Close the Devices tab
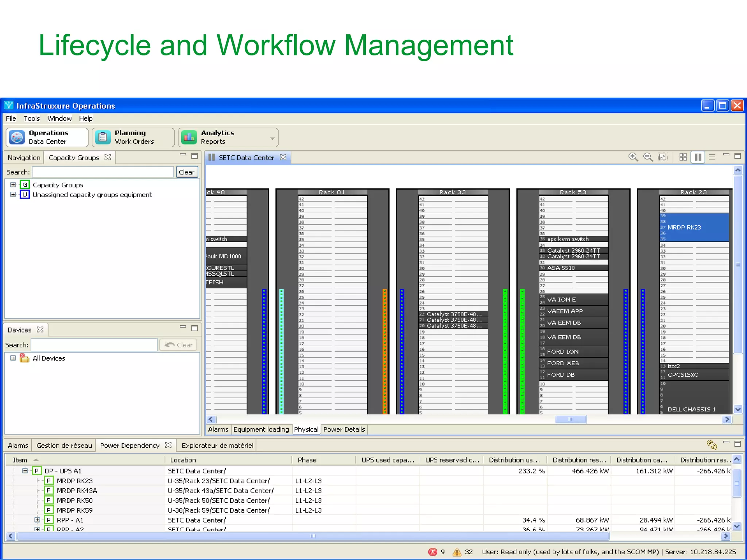 (x=40, y=329)
